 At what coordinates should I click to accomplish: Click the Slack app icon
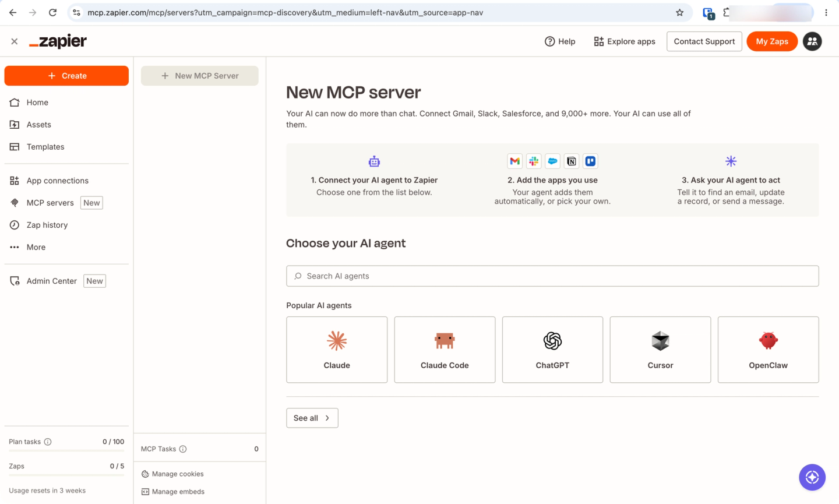[534, 161]
